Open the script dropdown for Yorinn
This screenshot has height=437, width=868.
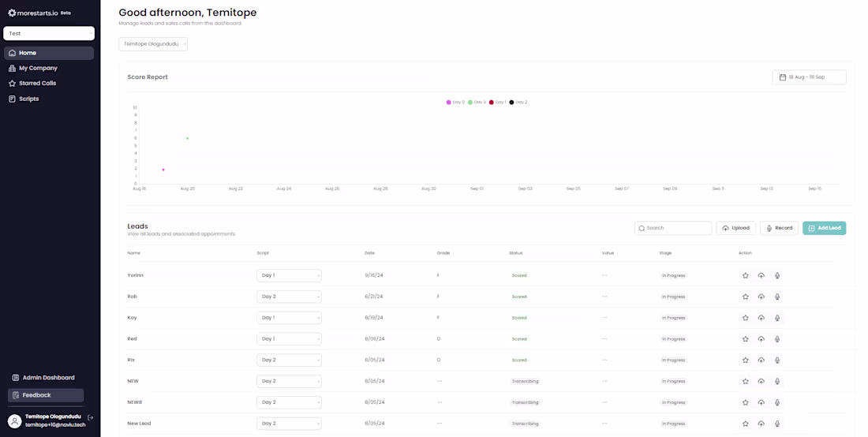pyautogui.click(x=289, y=275)
